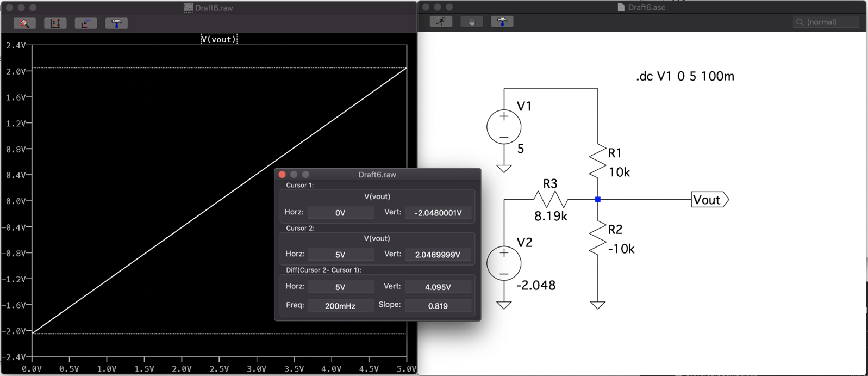Open control panel hammer icon in Draft6.raw window
Viewport: 868px width, 376px height.
116,23
